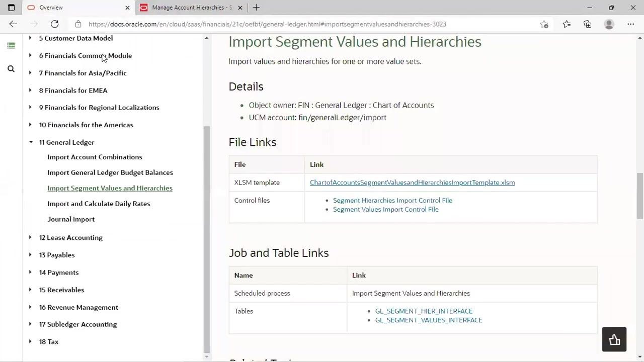Open the tab actions menu icon
The image size is (644, 362).
pos(11,8)
